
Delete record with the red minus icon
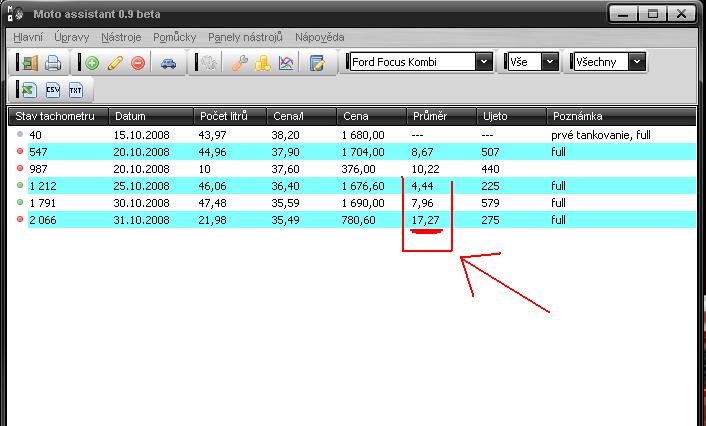pos(138,63)
